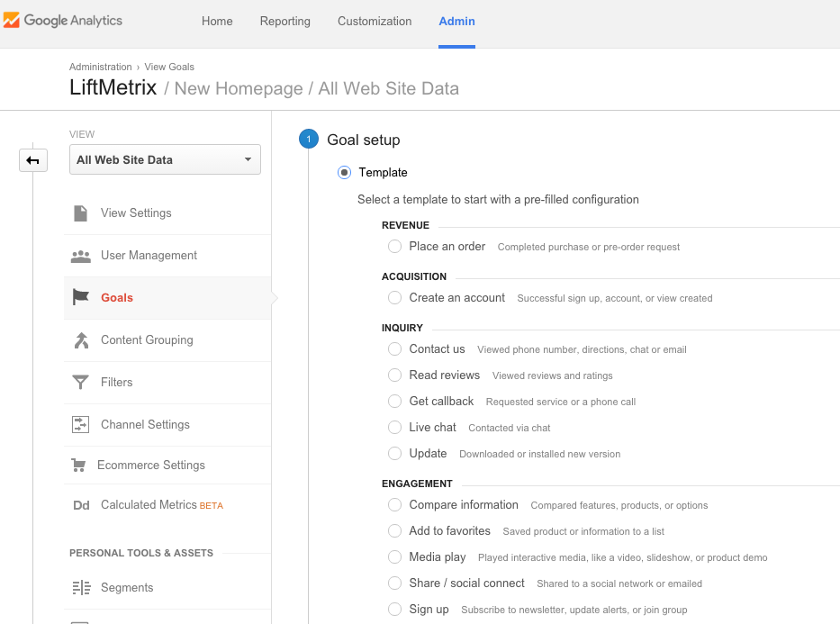Click the Administration breadcrumb link
Image resolution: width=840 pixels, height=624 pixels.
click(100, 67)
